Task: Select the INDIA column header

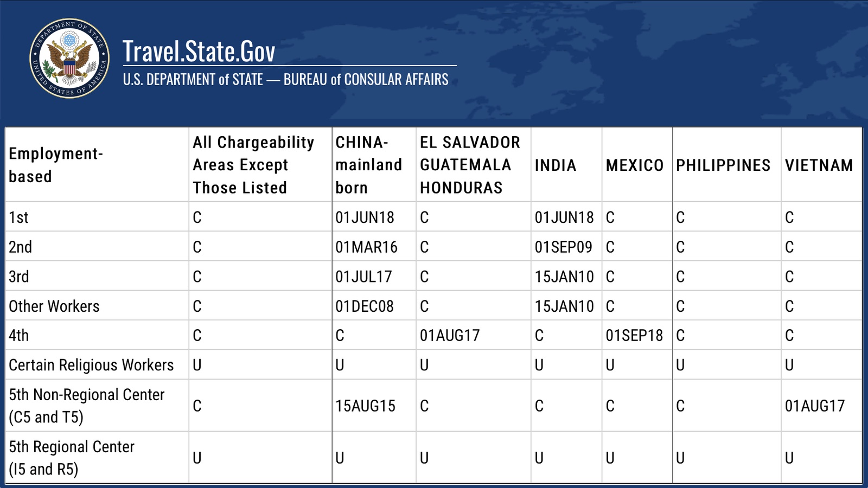Action: (x=556, y=165)
